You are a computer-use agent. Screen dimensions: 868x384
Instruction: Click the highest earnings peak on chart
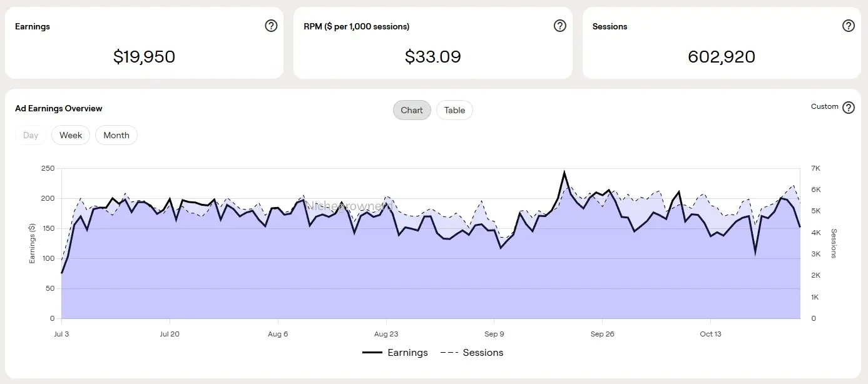coord(564,172)
